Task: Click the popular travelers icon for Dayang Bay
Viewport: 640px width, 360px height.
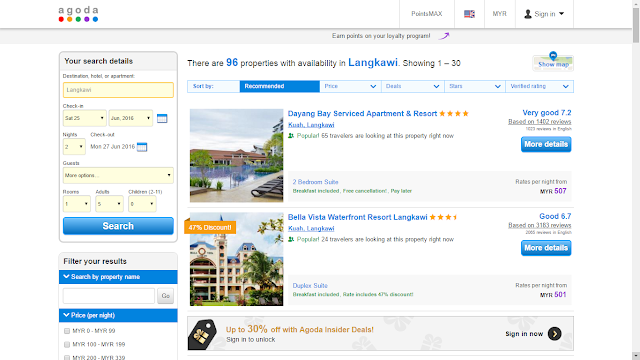Action: tap(291, 136)
